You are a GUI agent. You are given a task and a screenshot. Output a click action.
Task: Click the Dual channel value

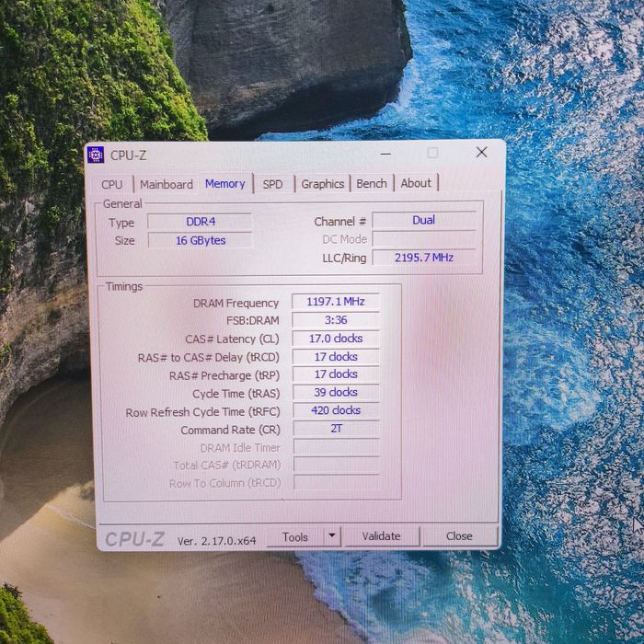(x=423, y=220)
